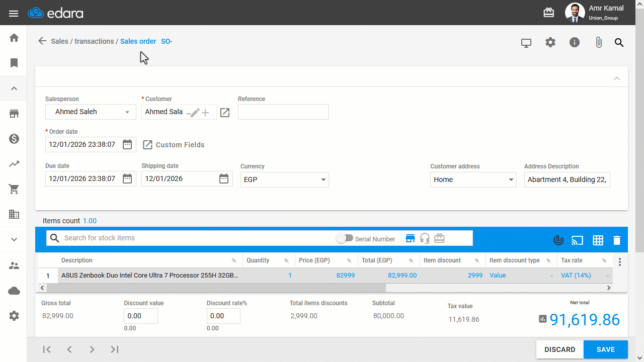Click the monitor display icon

pos(526,43)
